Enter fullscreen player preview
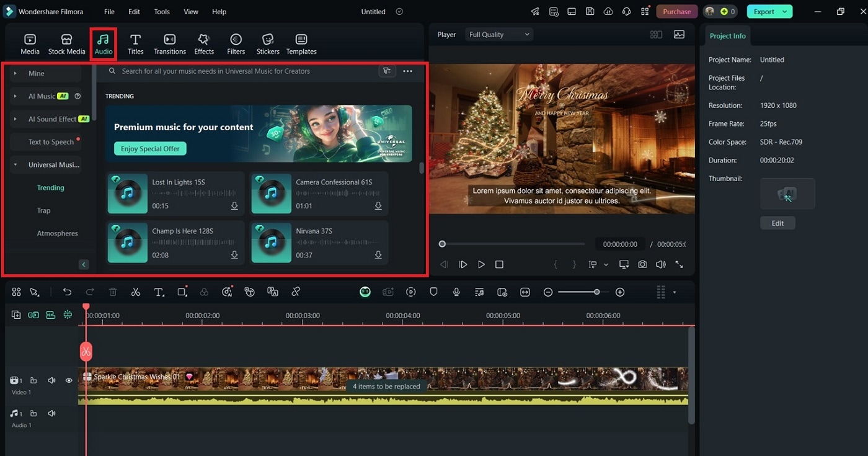Viewport: 868px width, 456px height. tap(680, 264)
